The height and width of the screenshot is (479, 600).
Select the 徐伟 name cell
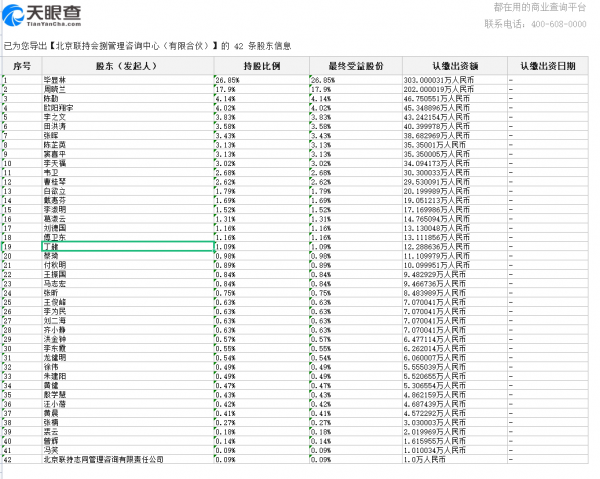pos(127,367)
